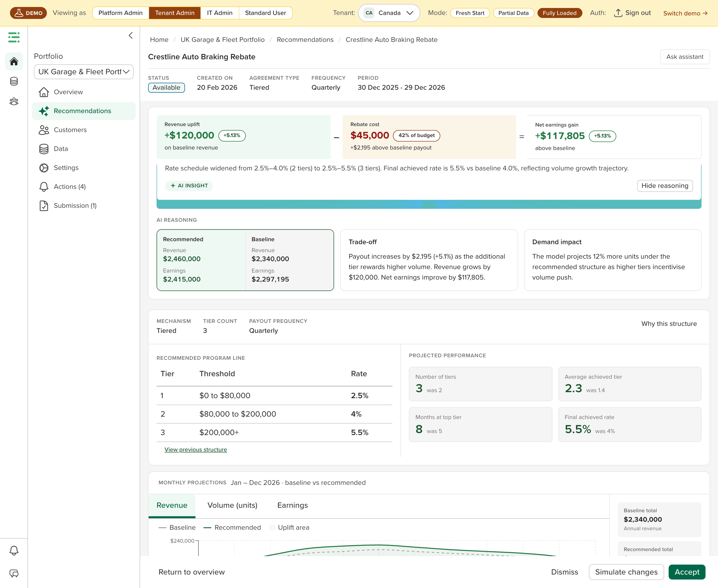The width and height of the screenshot is (718, 588).
Task: Click the Months at top tier card
Action: click(480, 424)
